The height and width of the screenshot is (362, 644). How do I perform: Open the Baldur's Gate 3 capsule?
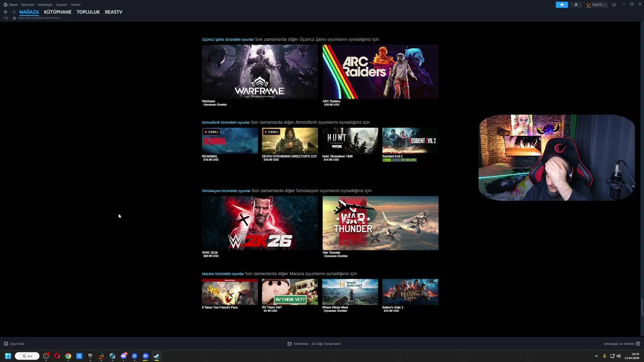(x=410, y=292)
